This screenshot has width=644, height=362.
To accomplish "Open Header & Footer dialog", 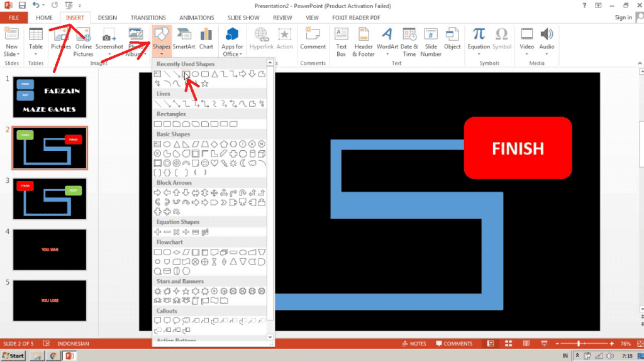I will coord(364,42).
